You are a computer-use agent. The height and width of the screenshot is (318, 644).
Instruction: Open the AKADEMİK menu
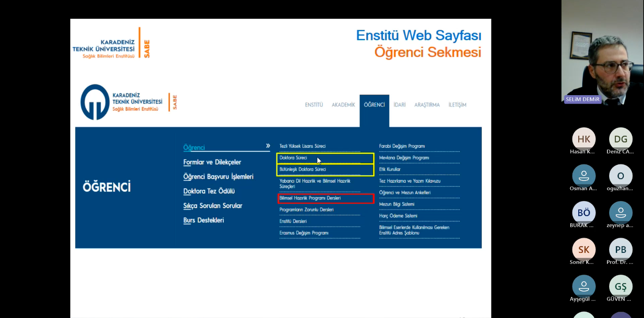[343, 105]
